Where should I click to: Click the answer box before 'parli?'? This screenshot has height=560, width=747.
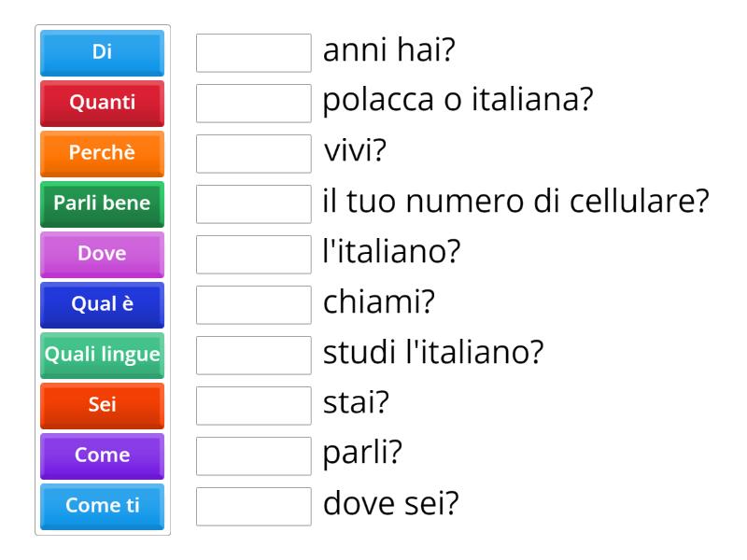click(253, 455)
